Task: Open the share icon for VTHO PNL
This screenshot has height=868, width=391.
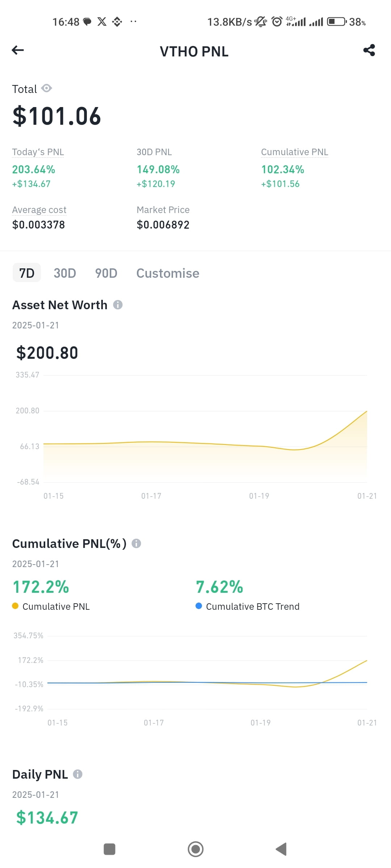Action: pyautogui.click(x=369, y=50)
